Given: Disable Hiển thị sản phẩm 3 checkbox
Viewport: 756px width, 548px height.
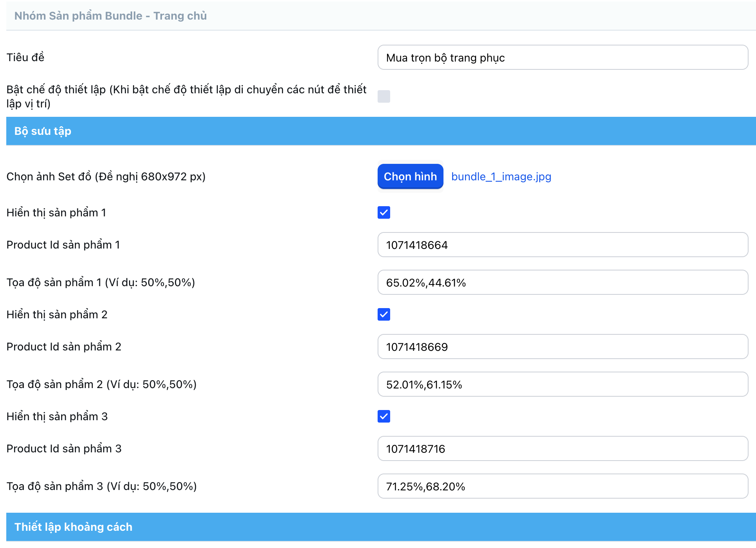Looking at the screenshot, I should 383,416.
